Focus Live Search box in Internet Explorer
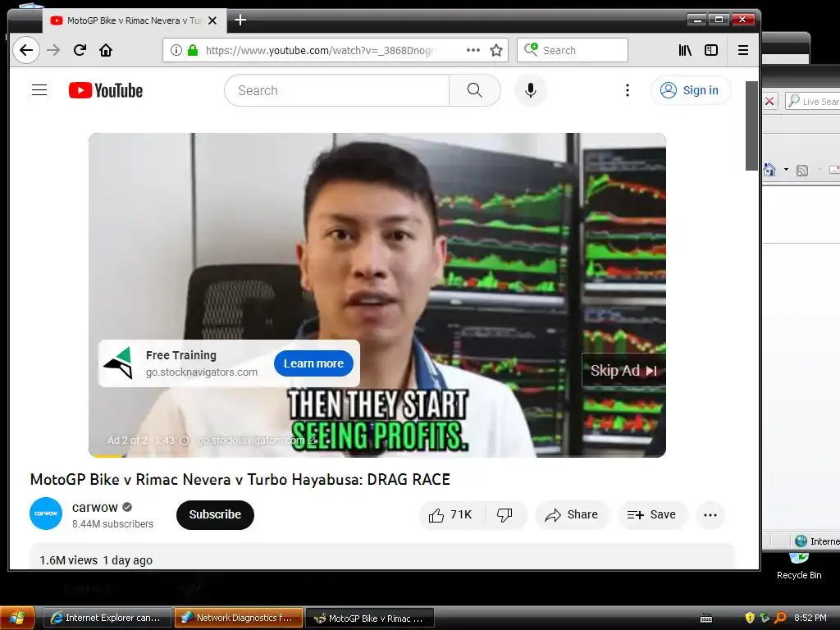This screenshot has width=840, height=630. coord(813,101)
